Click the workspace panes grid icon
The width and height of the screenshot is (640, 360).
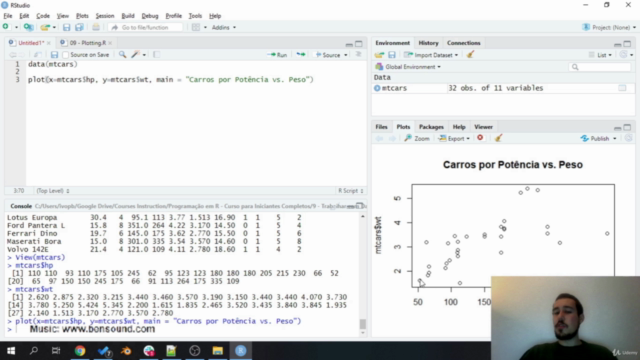(x=196, y=27)
